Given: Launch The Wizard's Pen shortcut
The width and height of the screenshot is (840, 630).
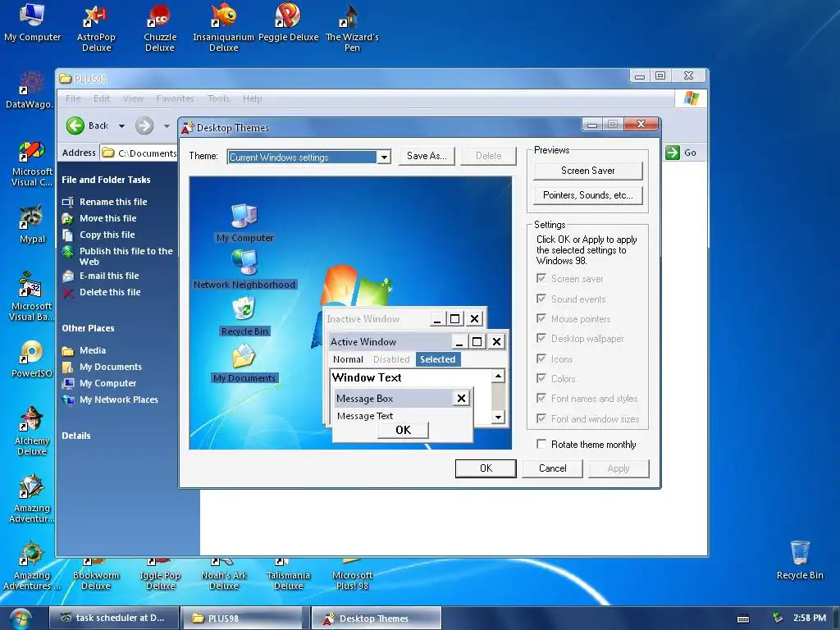Looking at the screenshot, I should click(x=352, y=28).
